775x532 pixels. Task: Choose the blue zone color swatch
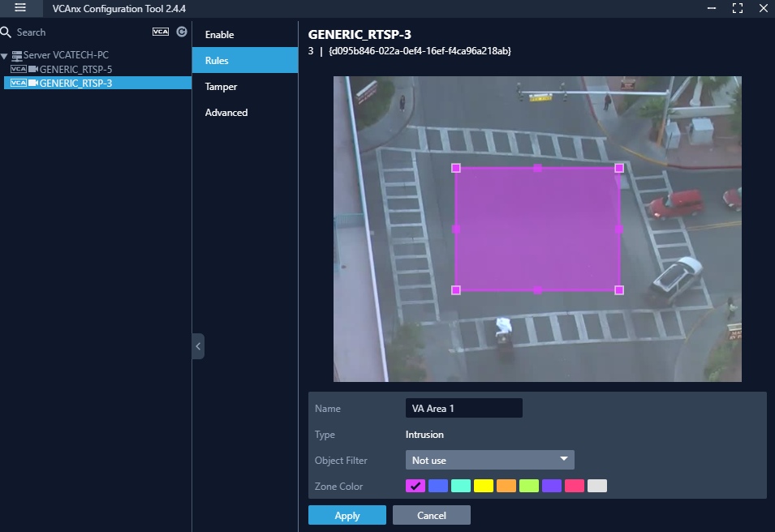click(438, 486)
